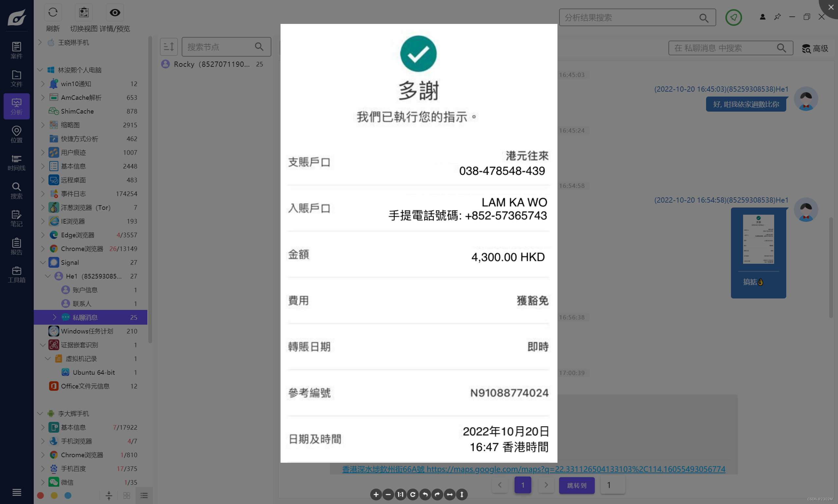
Task: Click the 刷新 refresh icon
Action: pos(53,13)
